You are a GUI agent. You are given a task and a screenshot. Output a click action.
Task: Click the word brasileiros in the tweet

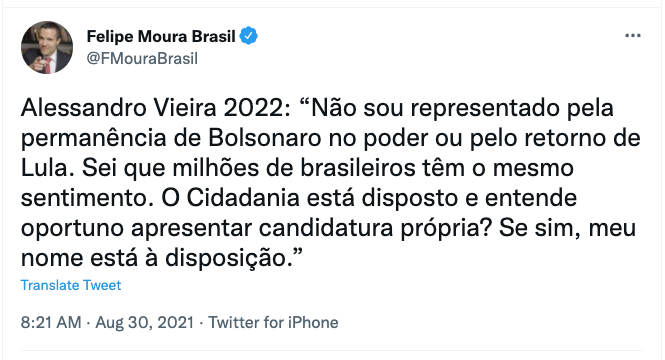358,168
